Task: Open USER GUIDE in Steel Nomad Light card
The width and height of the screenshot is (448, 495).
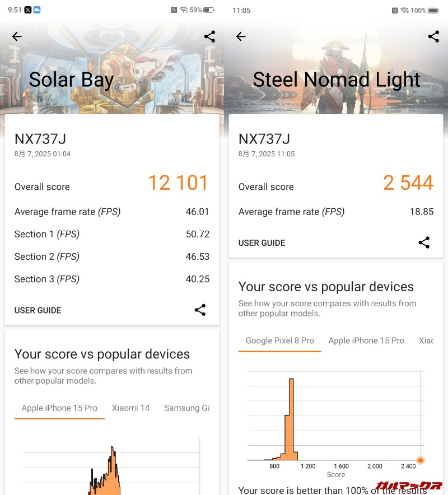Action: 262,243
